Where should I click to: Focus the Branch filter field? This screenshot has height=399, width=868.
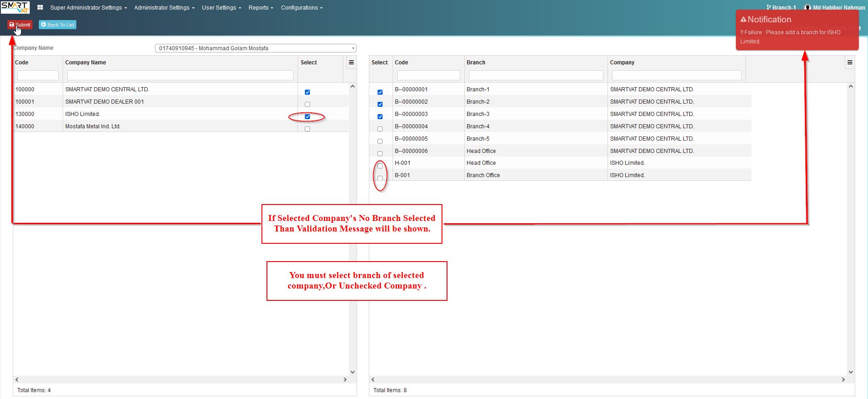point(536,75)
